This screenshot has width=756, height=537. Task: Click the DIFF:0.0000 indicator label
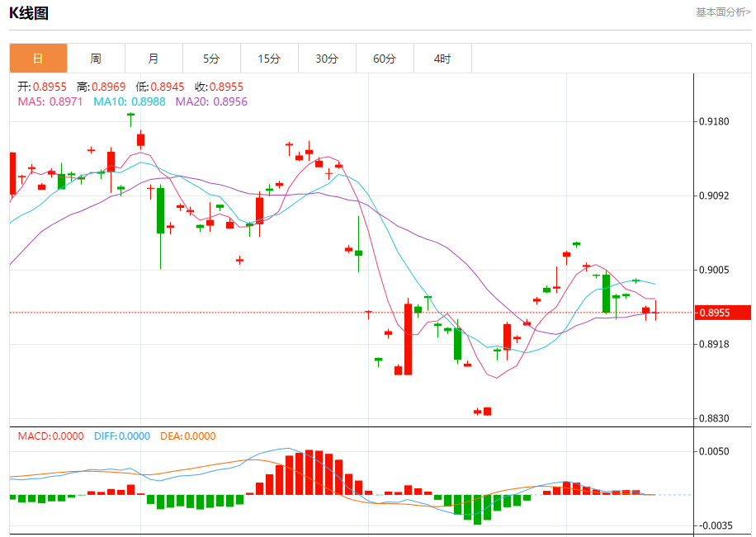click(x=122, y=436)
